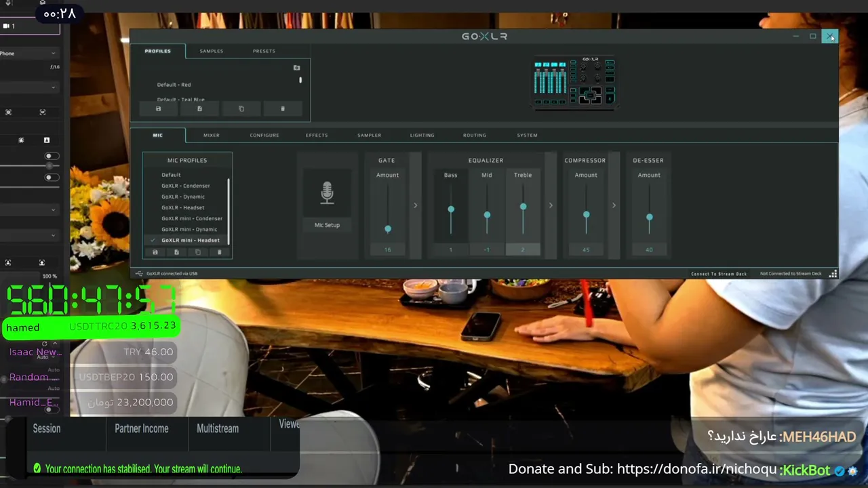Toggle the lower switch in the left panel
The height and width of the screenshot is (488, 868).
click(52, 178)
